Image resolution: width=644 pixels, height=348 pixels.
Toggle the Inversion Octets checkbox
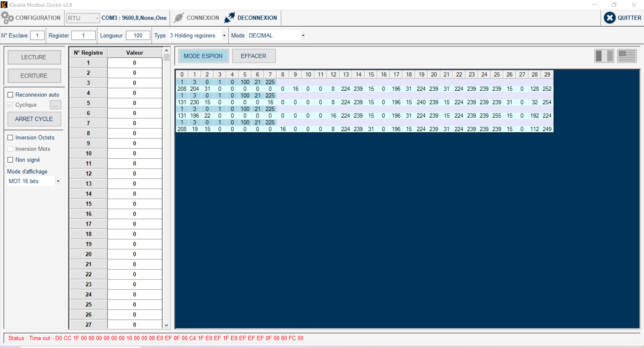point(10,138)
